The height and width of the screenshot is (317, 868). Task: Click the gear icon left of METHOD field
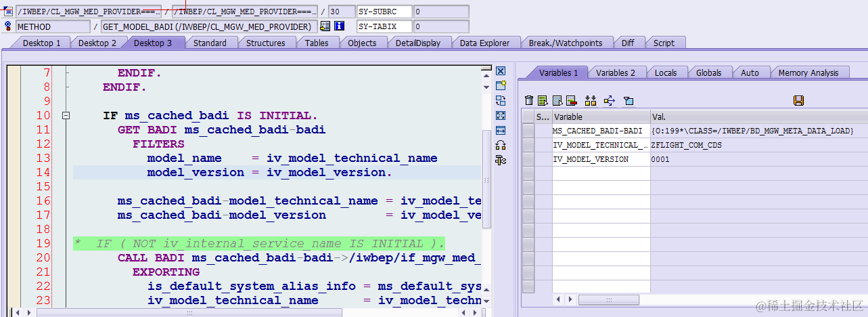tap(8, 26)
